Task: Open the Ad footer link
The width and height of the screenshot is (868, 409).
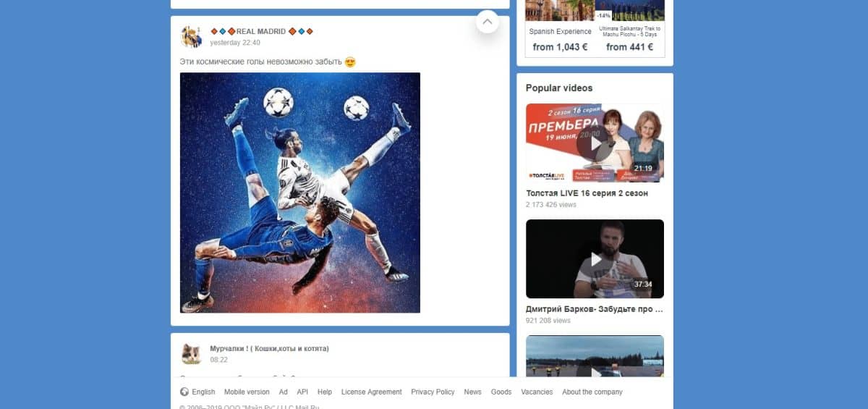Action: 284,392
